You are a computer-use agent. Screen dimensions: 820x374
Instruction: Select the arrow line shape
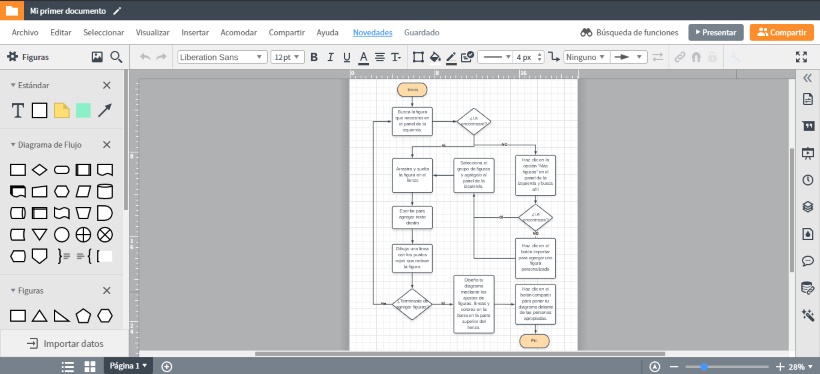[x=105, y=110]
